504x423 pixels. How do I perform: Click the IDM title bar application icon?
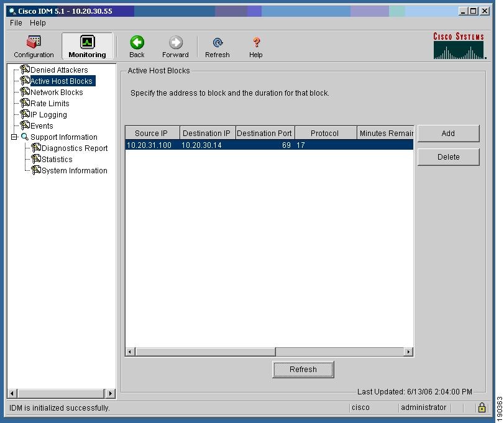(12, 11)
